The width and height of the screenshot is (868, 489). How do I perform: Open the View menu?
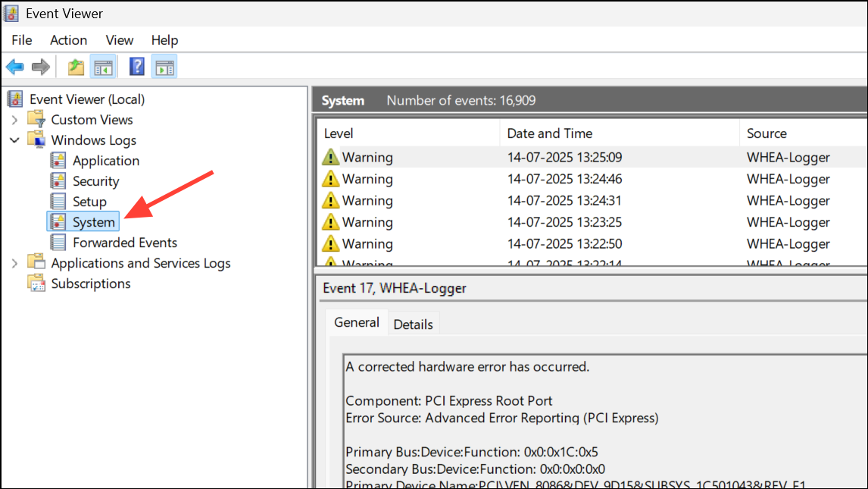tap(120, 40)
